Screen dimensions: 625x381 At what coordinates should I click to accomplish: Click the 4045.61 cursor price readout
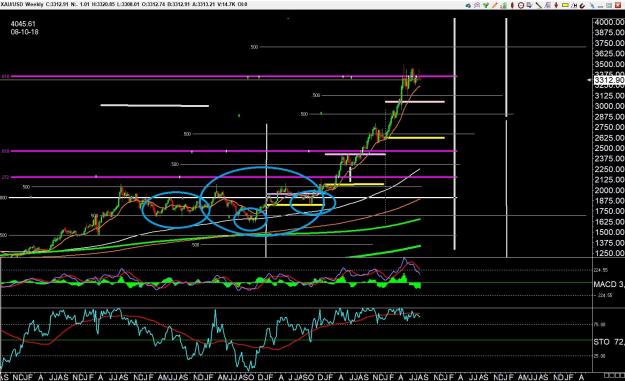23,24
